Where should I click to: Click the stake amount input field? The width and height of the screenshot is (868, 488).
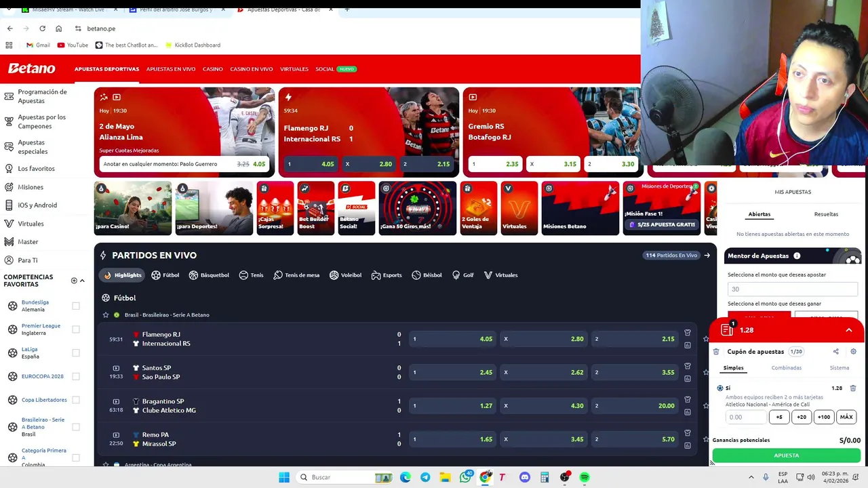[746, 418]
